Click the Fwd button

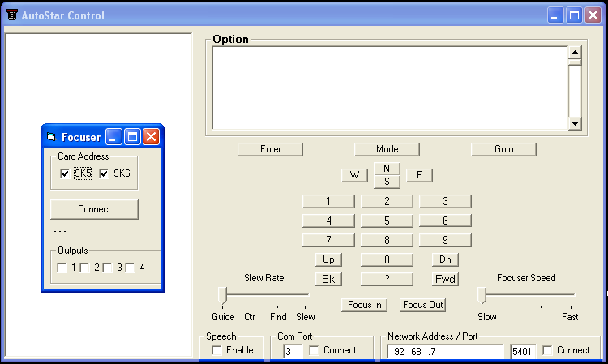click(445, 279)
